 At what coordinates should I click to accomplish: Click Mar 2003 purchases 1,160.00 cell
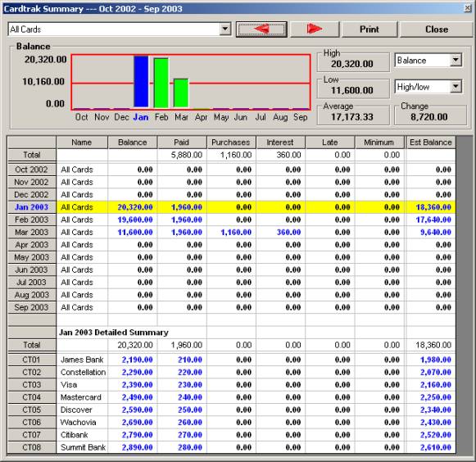click(231, 232)
